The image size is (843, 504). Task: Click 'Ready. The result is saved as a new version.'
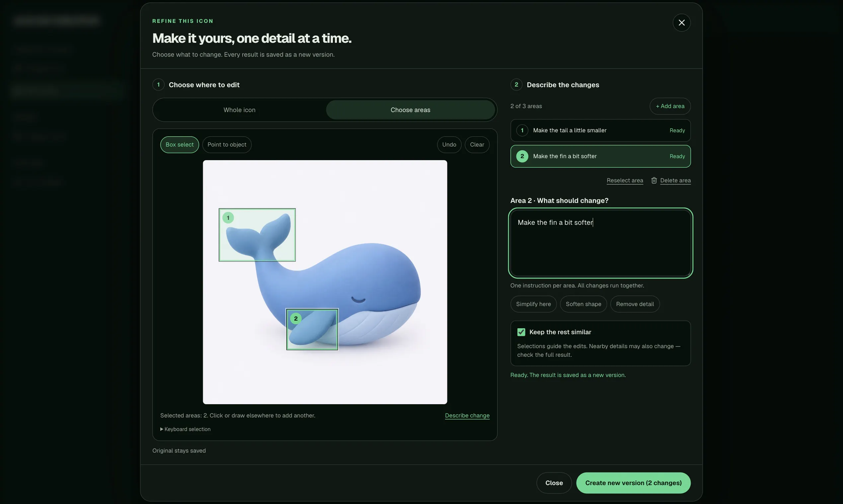point(568,375)
